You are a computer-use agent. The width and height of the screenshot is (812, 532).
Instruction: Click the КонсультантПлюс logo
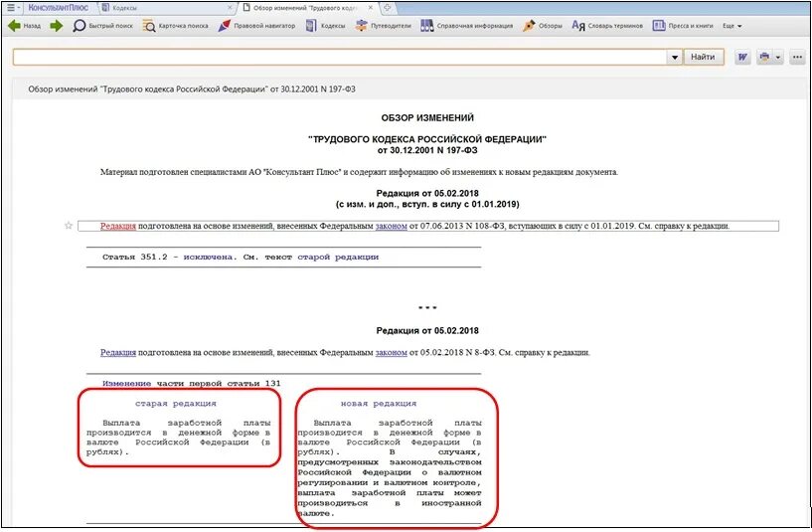[58, 8]
